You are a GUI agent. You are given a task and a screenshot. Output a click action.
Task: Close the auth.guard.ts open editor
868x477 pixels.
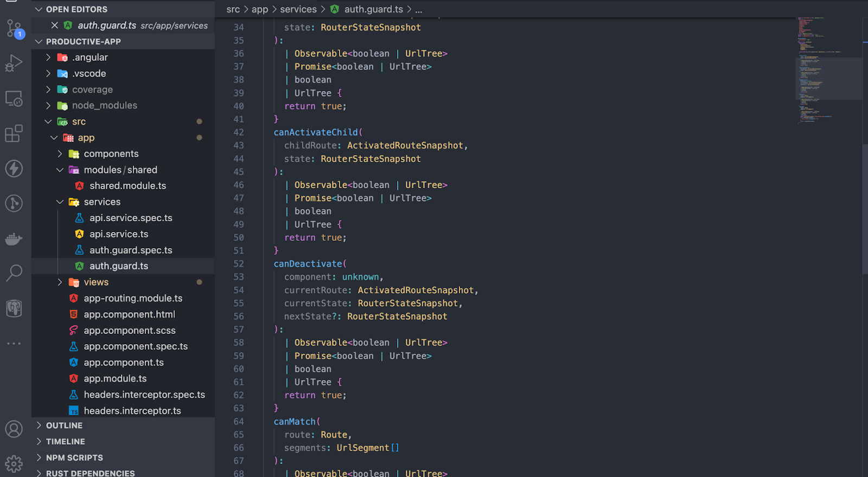(x=54, y=25)
